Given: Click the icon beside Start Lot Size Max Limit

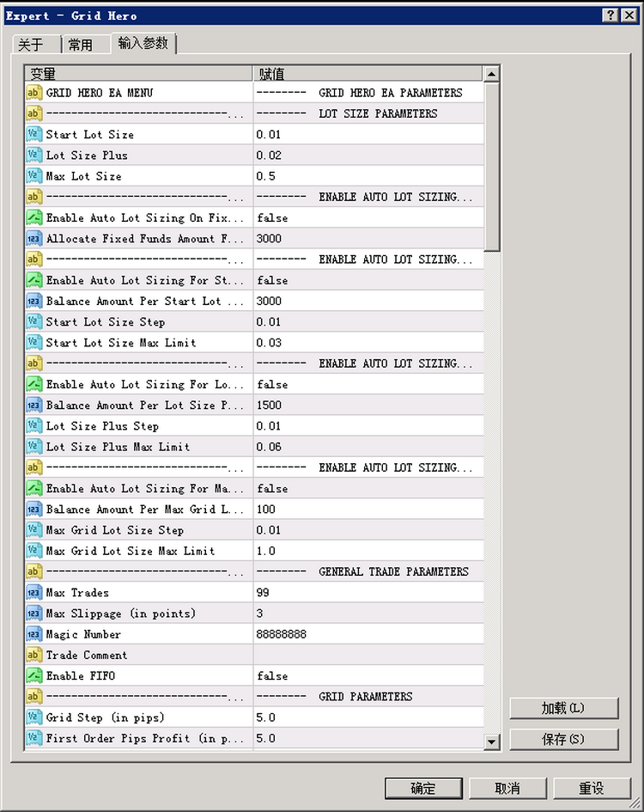Looking at the screenshot, I should pyautogui.click(x=33, y=342).
